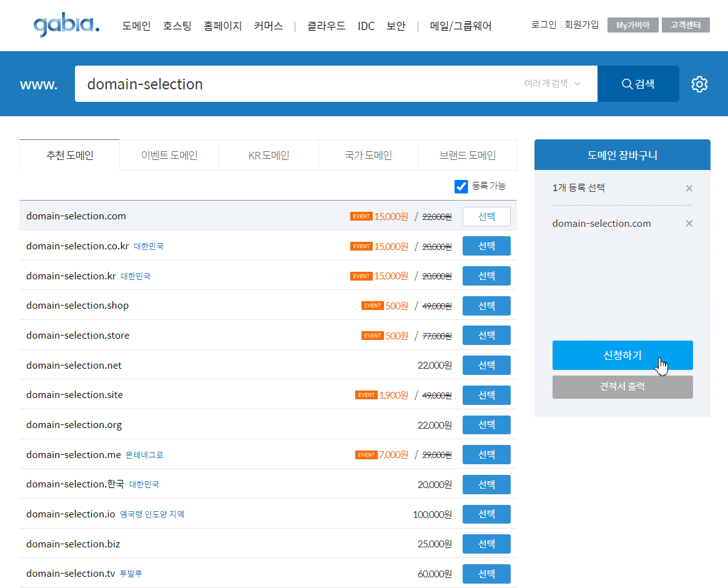728x588 pixels.
Task: Deselect domain-selection.com via its 선택 button
Action: (x=486, y=217)
